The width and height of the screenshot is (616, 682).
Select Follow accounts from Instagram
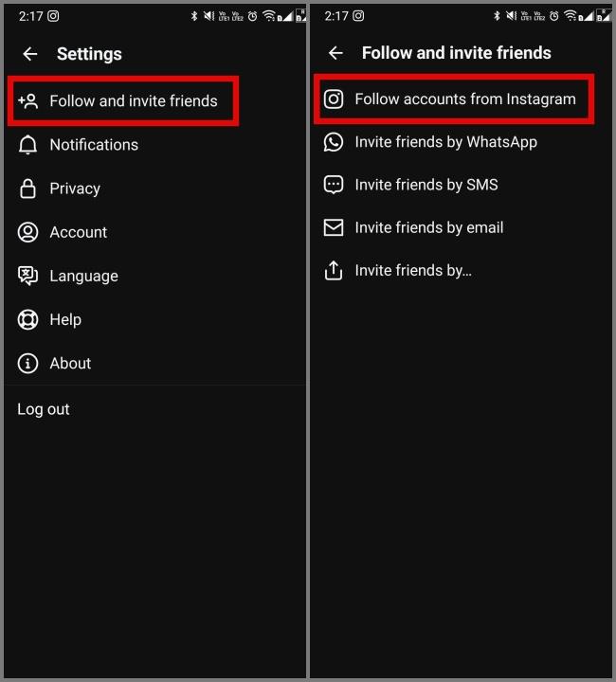tap(454, 99)
